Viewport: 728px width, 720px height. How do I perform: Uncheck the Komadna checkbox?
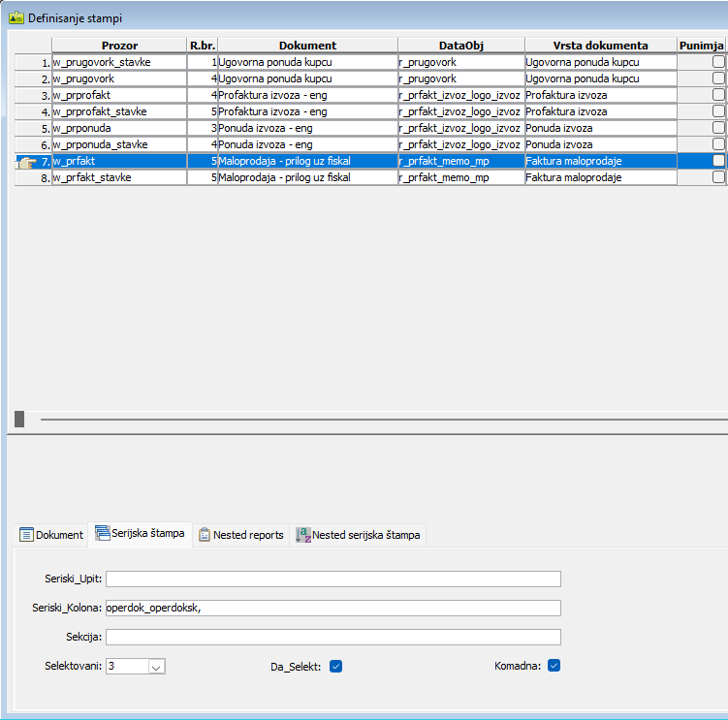tap(554, 665)
